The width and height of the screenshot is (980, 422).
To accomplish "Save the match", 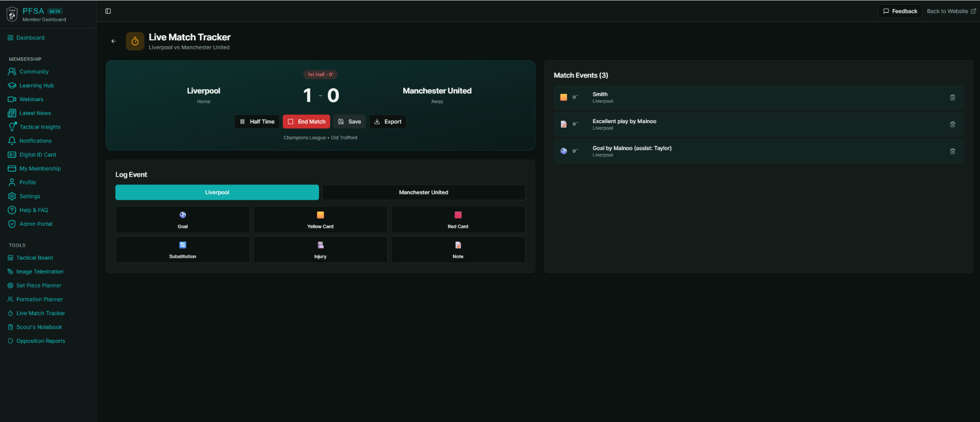I will pos(350,122).
